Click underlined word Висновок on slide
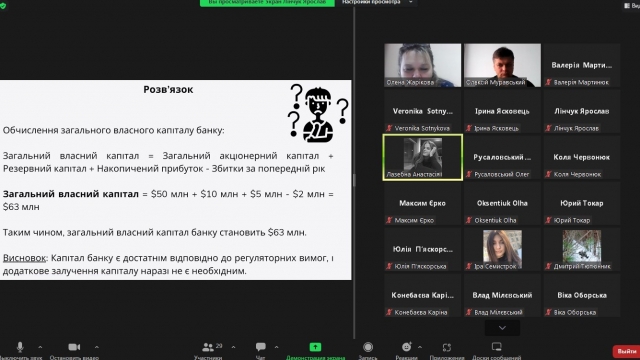640x360 pixels. point(24,258)
